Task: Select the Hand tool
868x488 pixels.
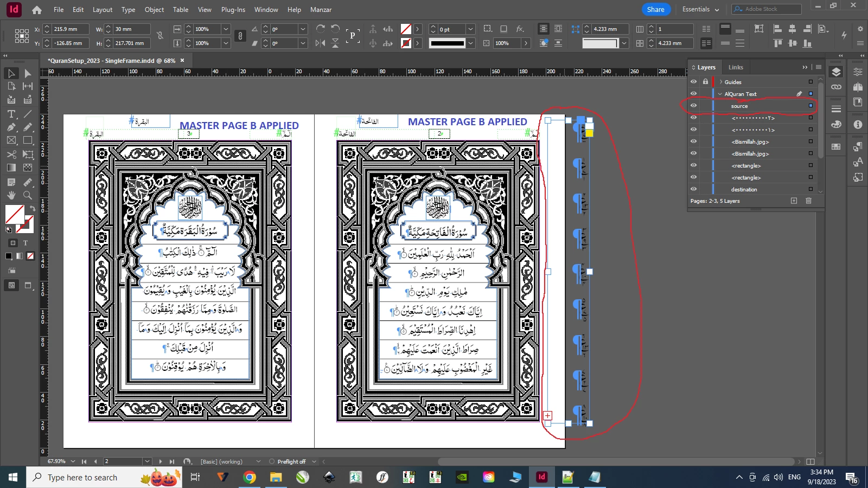Action: [x=11, y=195]
